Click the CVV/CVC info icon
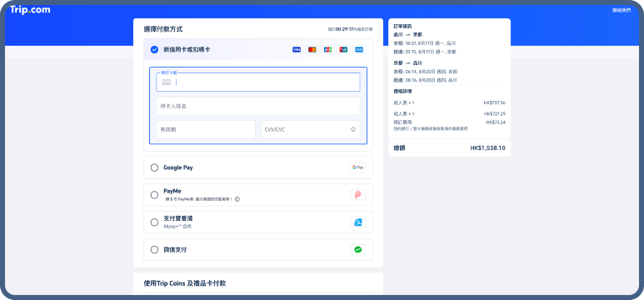644x300 pixels. tap(352, 129)
